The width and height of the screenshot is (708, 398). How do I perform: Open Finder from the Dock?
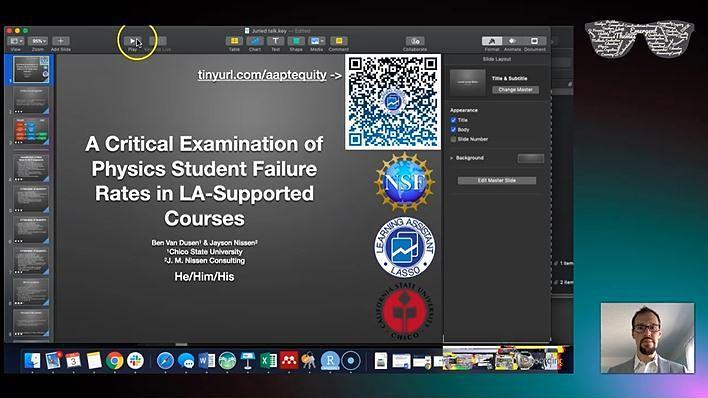33,361
